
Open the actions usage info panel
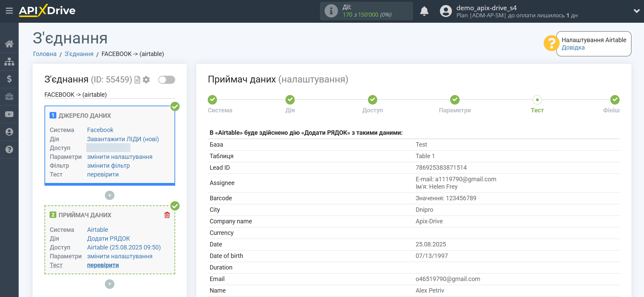[366, 11]
